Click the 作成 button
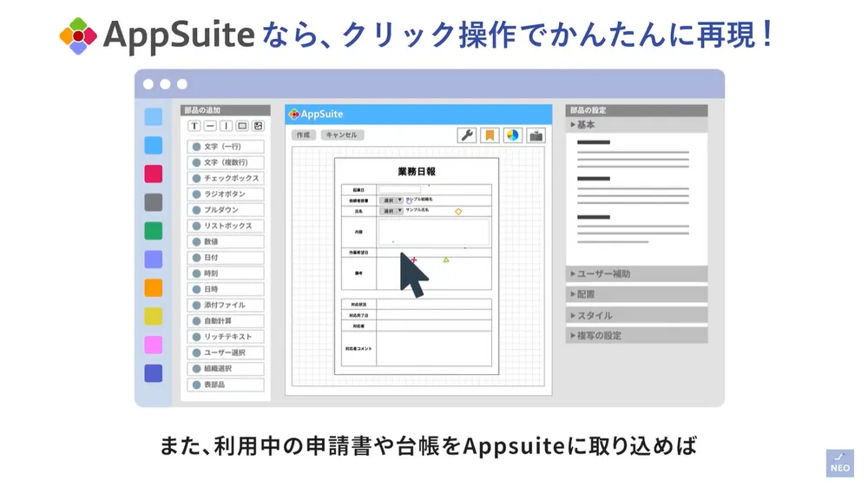 pyautogui.click(x=303, y=135)
